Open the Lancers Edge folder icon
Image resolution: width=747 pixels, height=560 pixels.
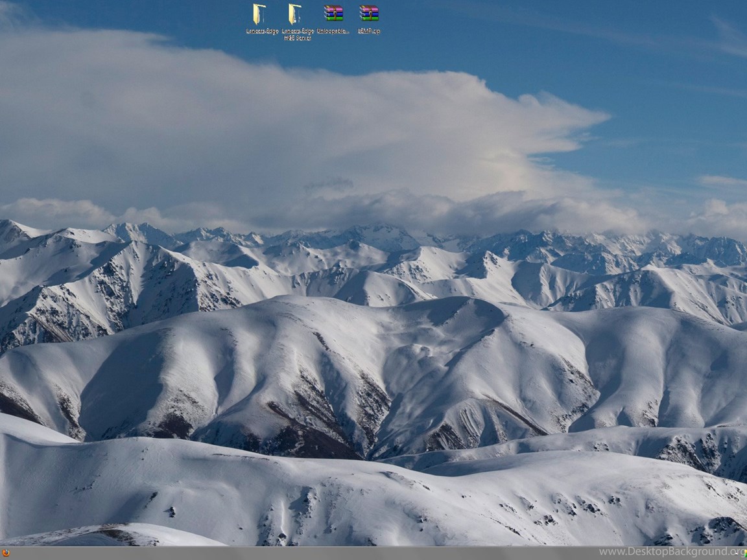click(259, 14)
